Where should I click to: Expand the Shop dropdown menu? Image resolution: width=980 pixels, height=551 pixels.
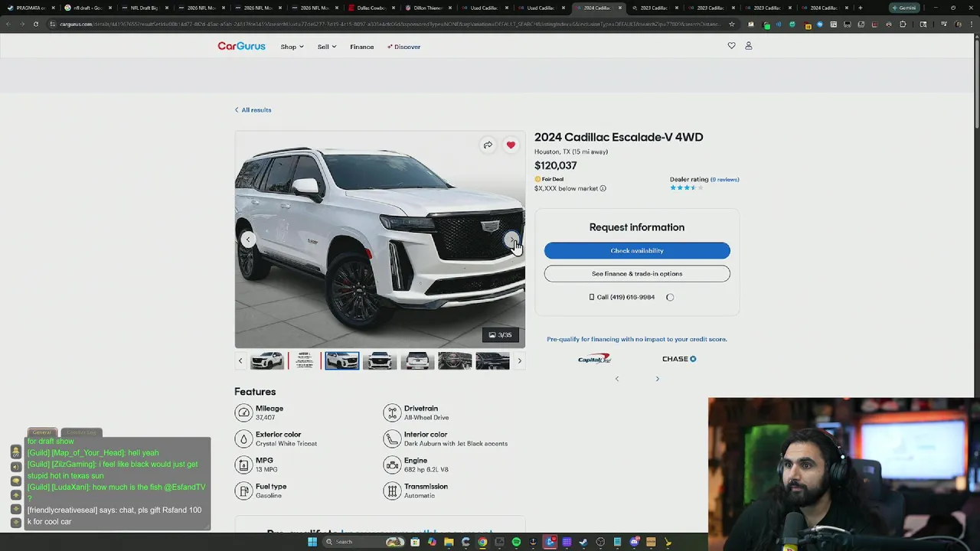[292, 47]
